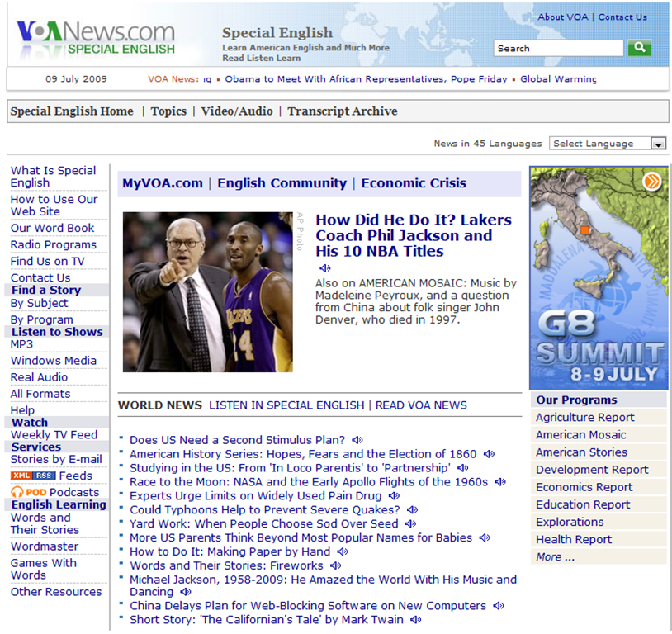The height and width of the screenshot is (634, 672).
Task: Find a story By Program
Action: click(41, 319)
